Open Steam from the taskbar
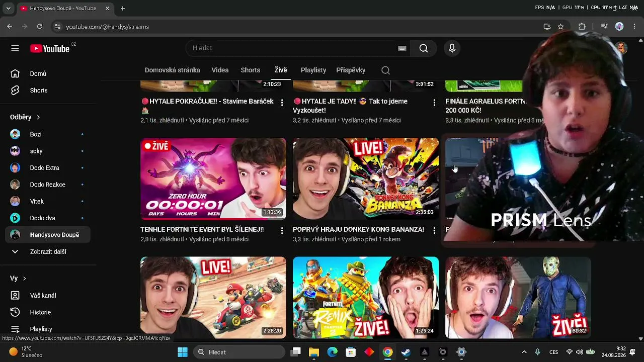 (406, 352)
